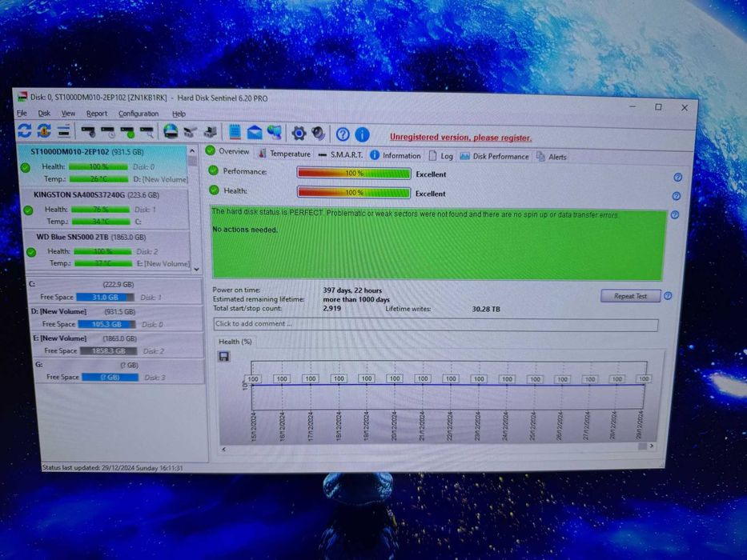Open the Help menu
747x560 pixels.
(179, 114)
